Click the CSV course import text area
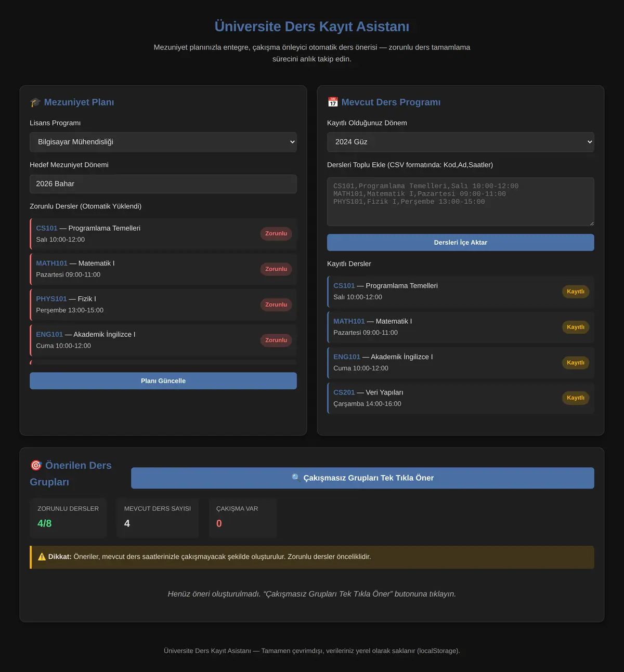This screenshot has width=624, height=672. (x=461, y=202)
